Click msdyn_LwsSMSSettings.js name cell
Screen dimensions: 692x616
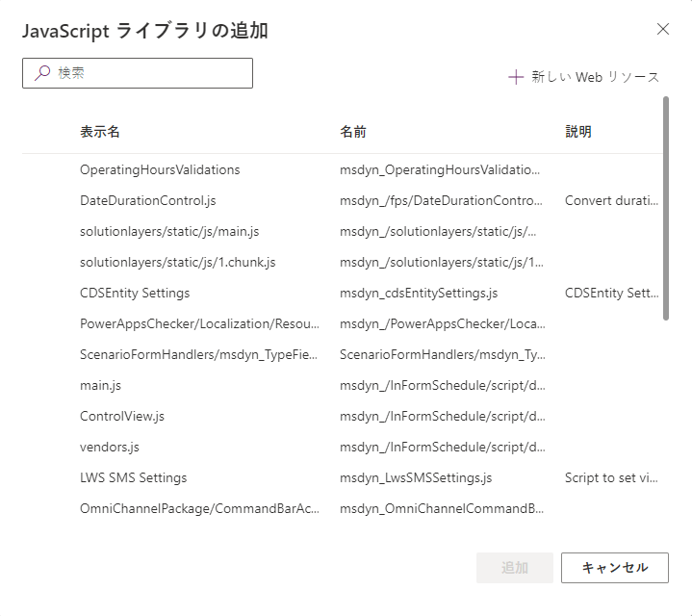pos(416,478)
